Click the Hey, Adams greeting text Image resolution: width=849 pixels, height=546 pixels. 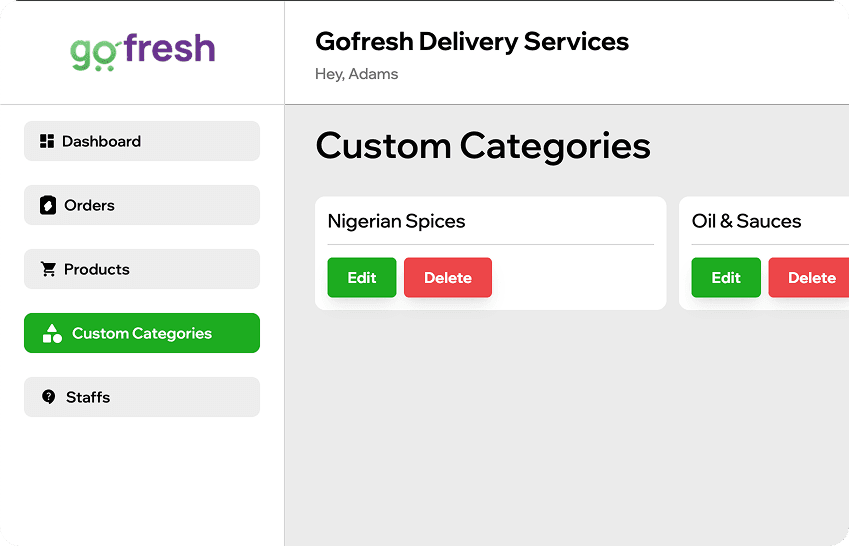click(356, 74)
